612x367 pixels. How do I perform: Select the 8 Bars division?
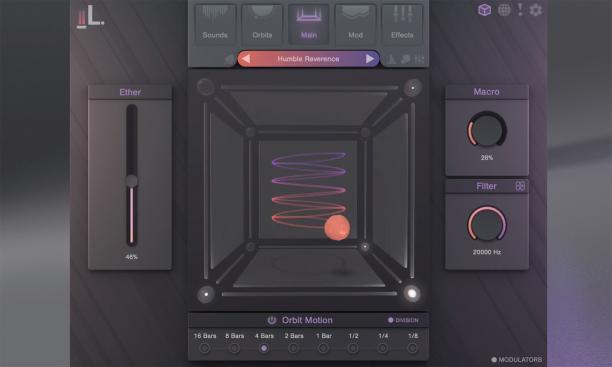(x=234, y=348)
